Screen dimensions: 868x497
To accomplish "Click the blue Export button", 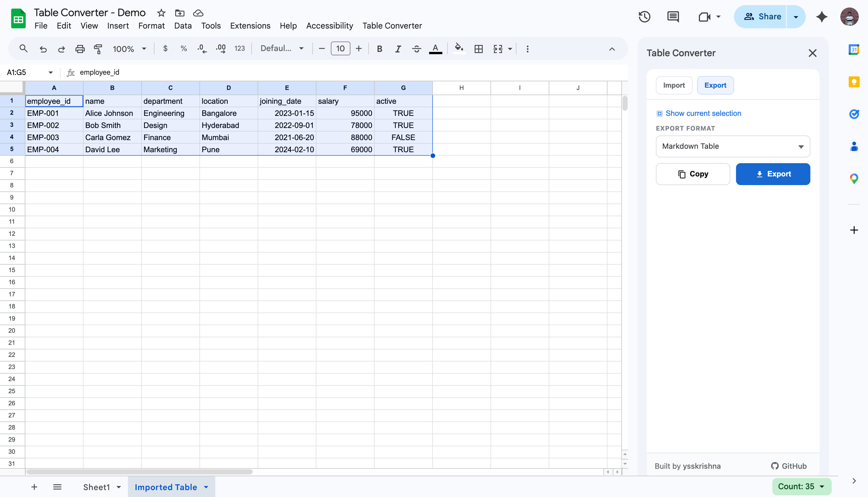I will 773,174.
